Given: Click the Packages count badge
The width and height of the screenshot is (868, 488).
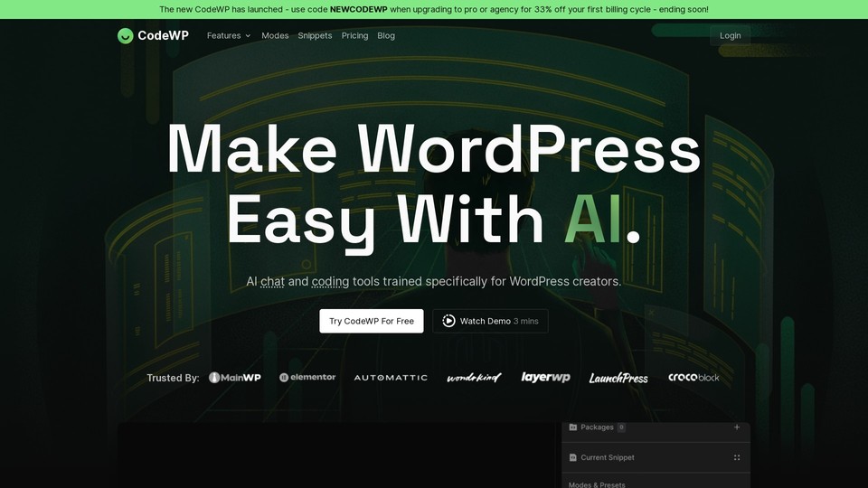Looking at the screenshot, I should [x=622, y=427].
